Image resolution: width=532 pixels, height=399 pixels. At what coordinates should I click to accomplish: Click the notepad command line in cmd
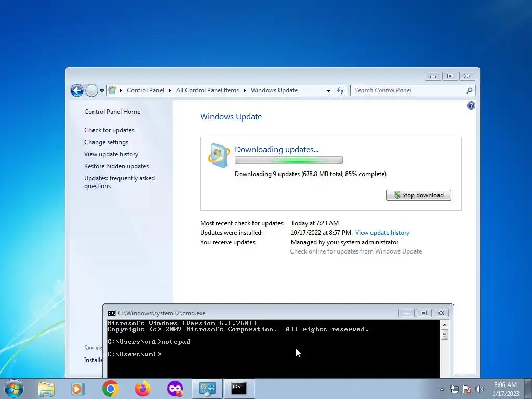(x=149, y=342)
